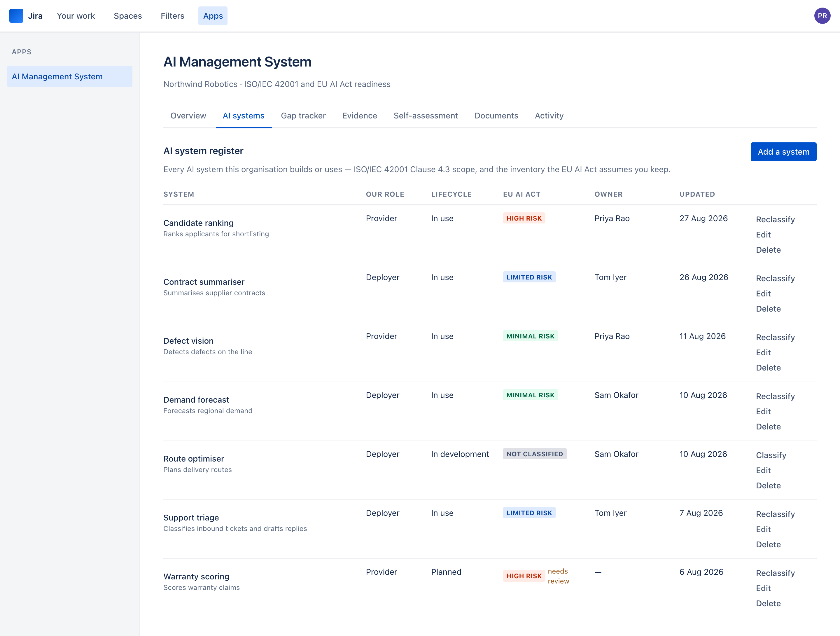Edit the Contract summariser entry

[763, 294]
